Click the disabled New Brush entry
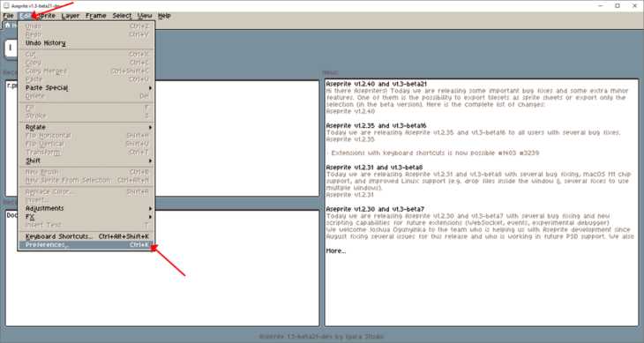Image resolution: width=644 pixels, height=343 pixels. (x=86, y=172)
